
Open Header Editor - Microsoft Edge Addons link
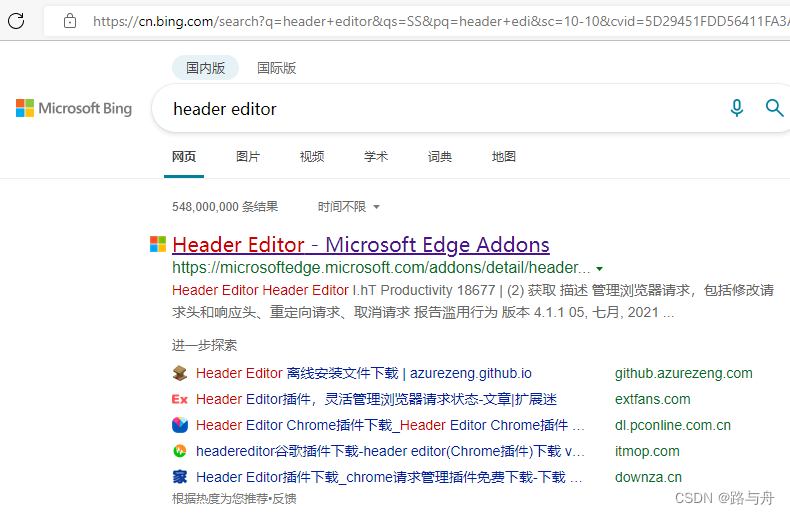pyautogui.click(x=361, y=245)
